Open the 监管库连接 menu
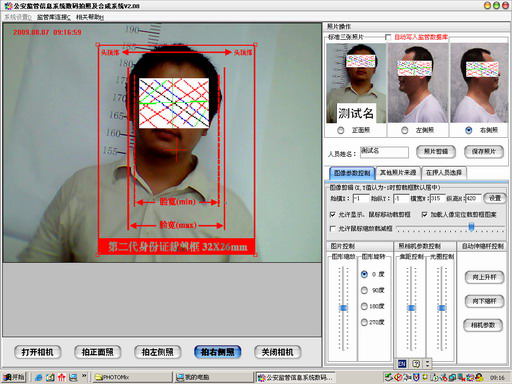512x384 pixels. point(54,17)
